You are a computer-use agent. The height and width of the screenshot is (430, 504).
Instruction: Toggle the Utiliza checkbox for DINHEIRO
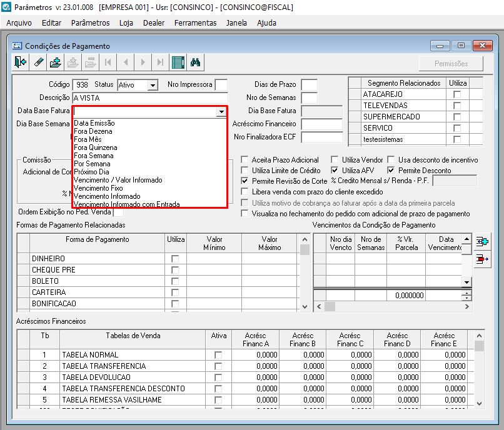point(175,259)
